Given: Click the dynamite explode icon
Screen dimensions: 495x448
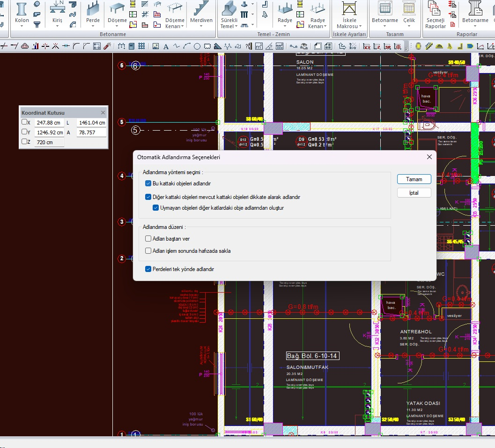Looking at the screenshot, I should point(107,46).
